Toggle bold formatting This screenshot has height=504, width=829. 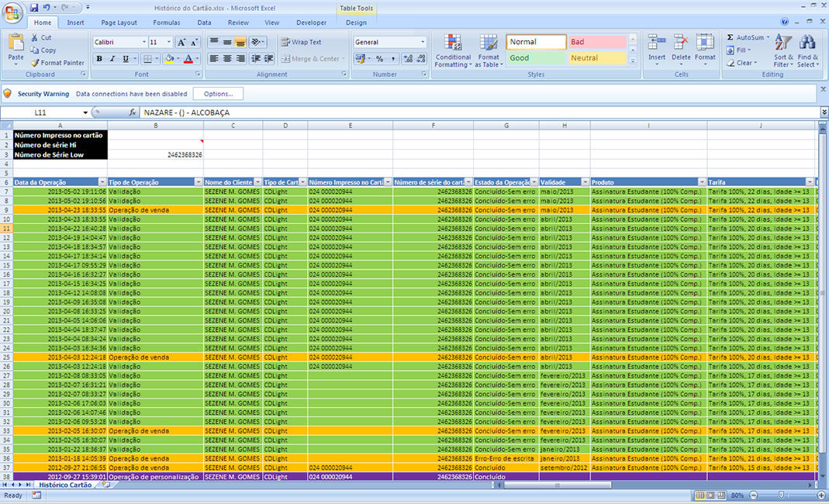(99, 59)
